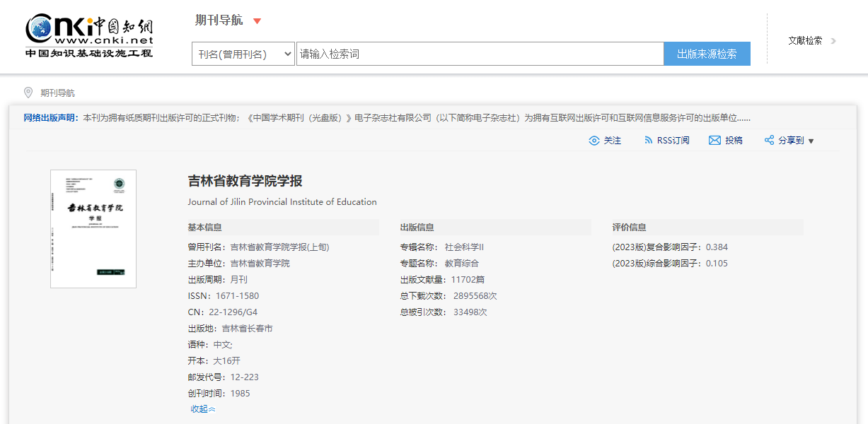Collapse journal details with 收起
Image resolution: width=868 pixels, height=424 pixels.
click(x=202, y=409)
